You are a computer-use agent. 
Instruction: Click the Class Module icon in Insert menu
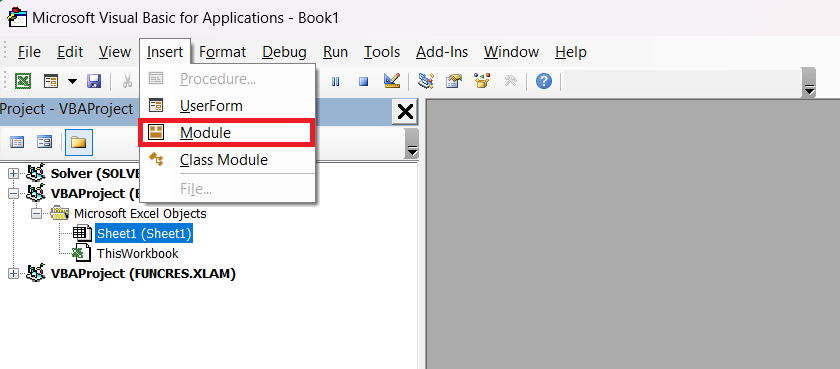(156, 159)
